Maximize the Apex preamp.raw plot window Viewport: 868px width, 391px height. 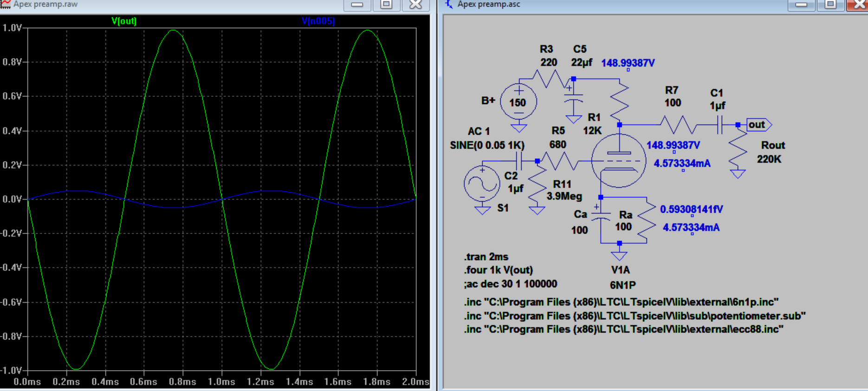386,5
